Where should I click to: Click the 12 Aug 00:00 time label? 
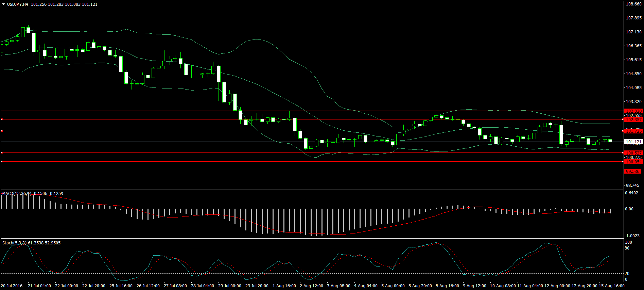click(557, 286)
